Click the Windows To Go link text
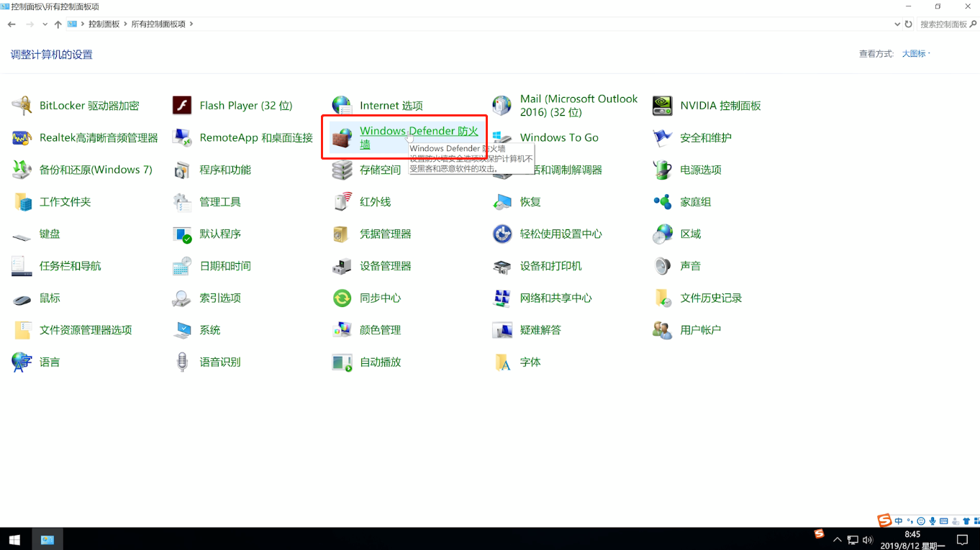980x550 pixels. click(x=559, y=137)
